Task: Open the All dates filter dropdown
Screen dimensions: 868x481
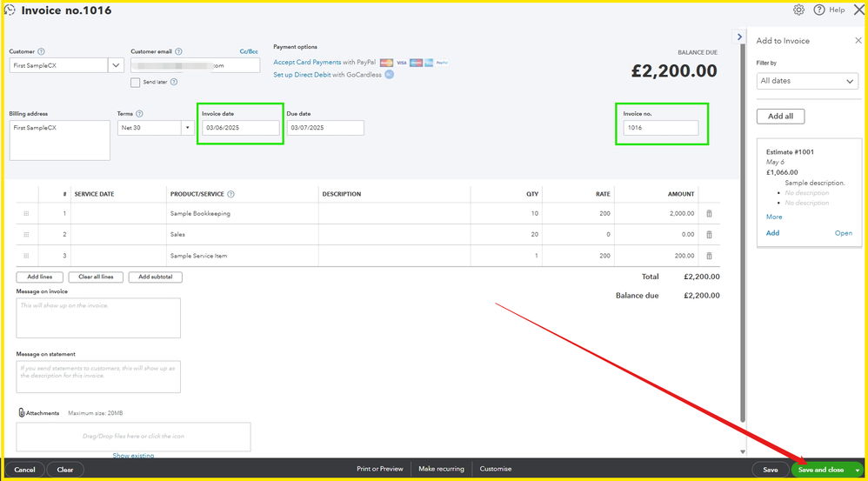Action: point(807,81)
